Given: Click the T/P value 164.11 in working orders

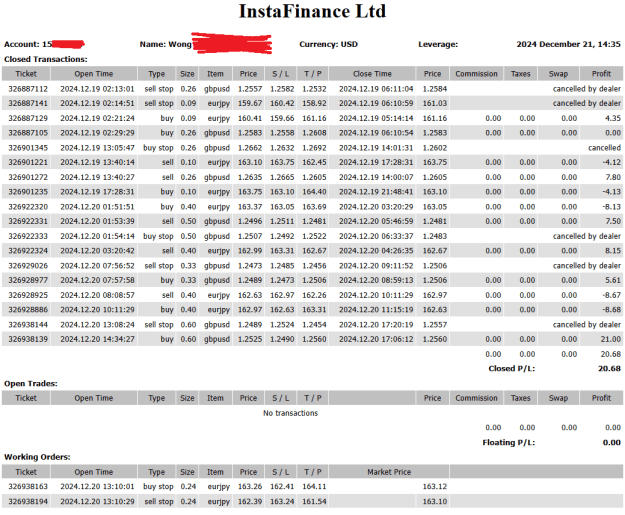Looking at the screenshot, I should click(314, 487).
